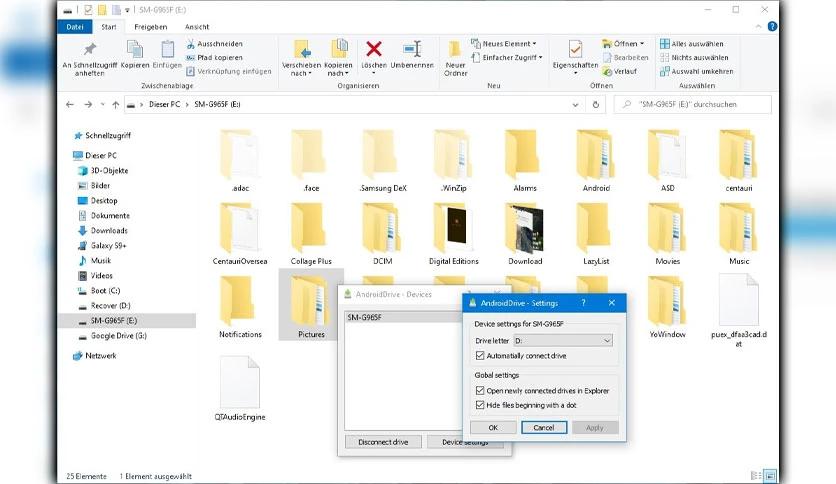
Task: Open the DCIM folder
Action: 382,234
